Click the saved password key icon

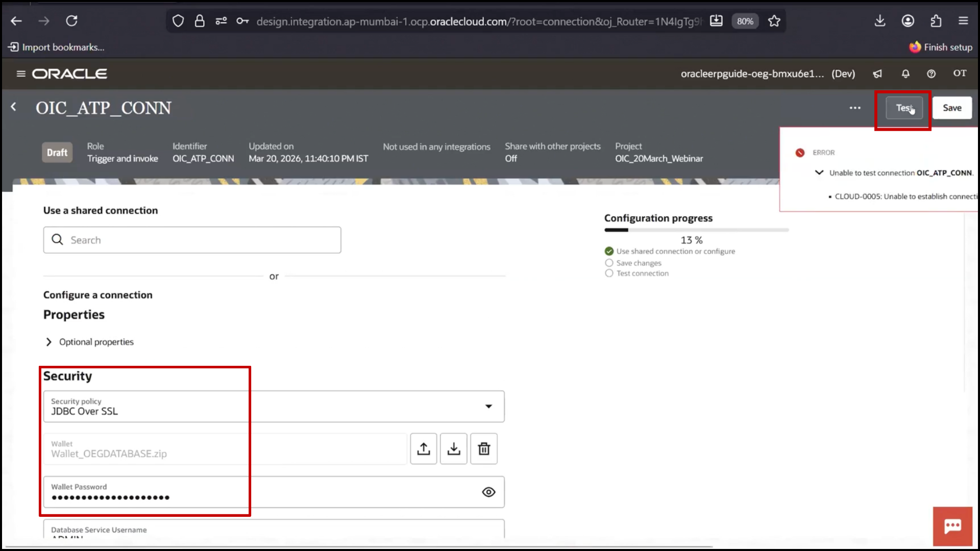[x=242, y=21]
